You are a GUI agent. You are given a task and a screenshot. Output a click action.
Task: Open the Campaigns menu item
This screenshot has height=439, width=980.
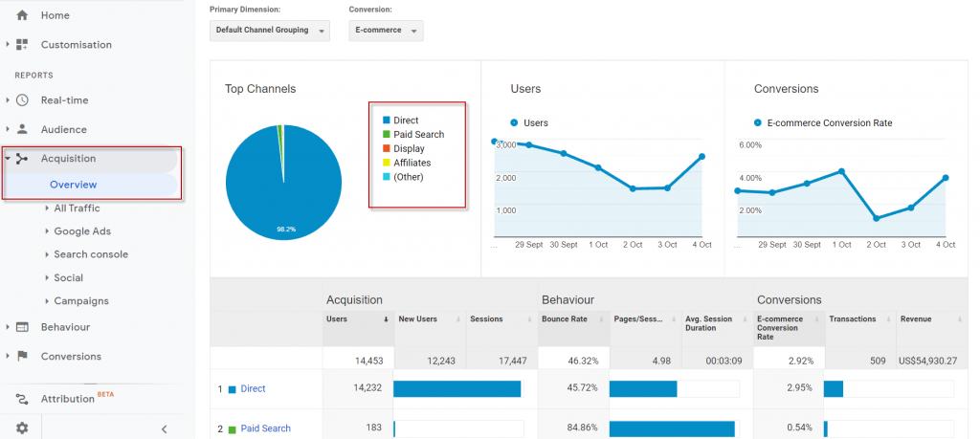[81, 301]
